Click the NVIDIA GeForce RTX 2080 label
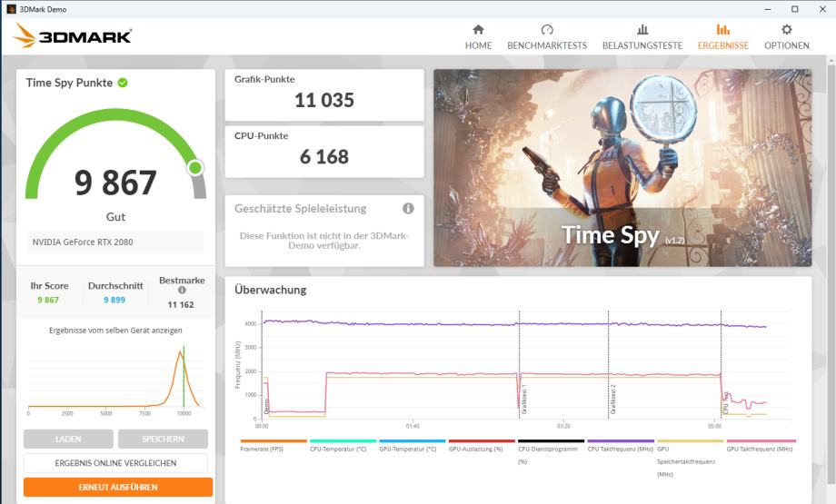Image resolution: width=836 pixels, height=504 pixels. coord(83,242)
